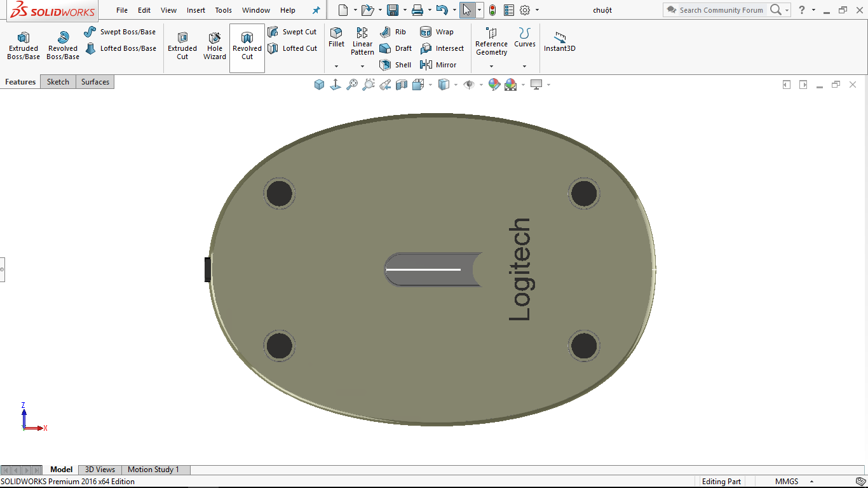Image resolution: width=868 pixels, height=488 pixels.
Task: Click the normal-to plane view icon
Action: [336, 85]
